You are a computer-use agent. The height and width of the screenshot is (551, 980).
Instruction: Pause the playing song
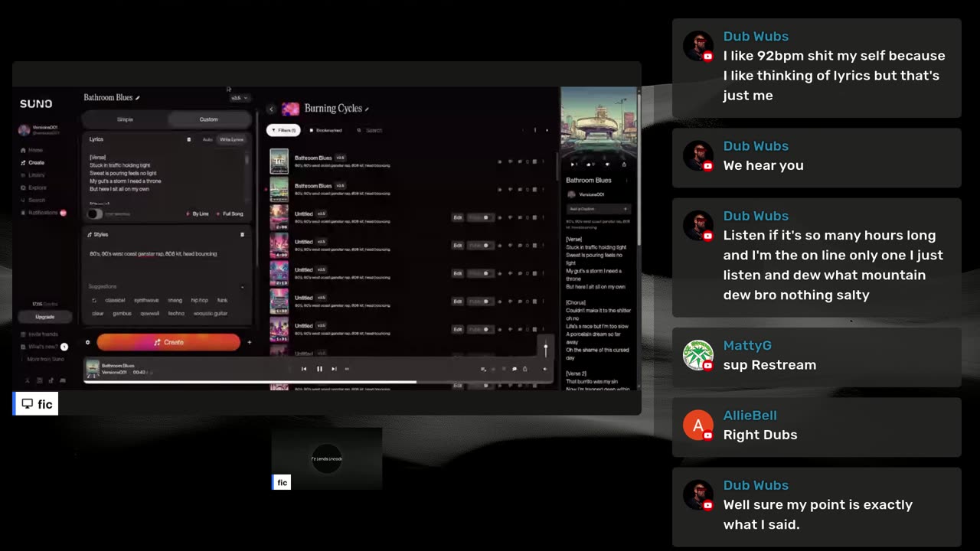pos(319,369)
